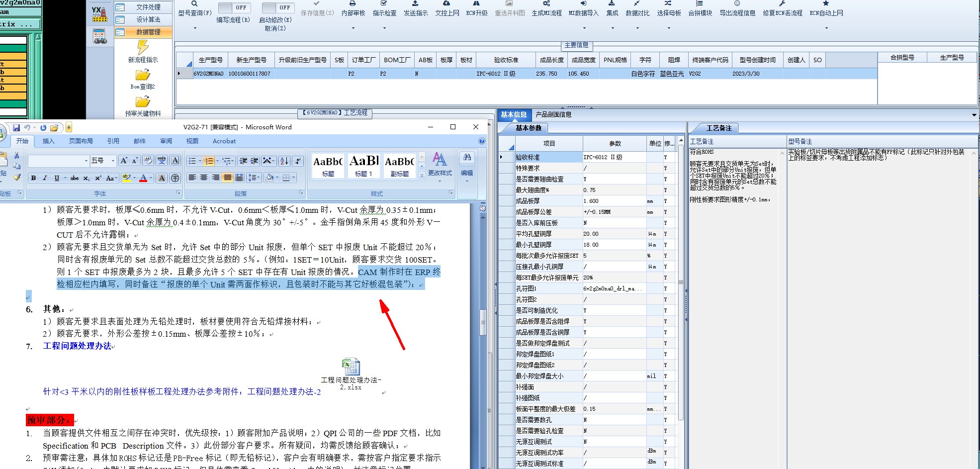Click the 工艺备注 tab

tap(719, 128)
